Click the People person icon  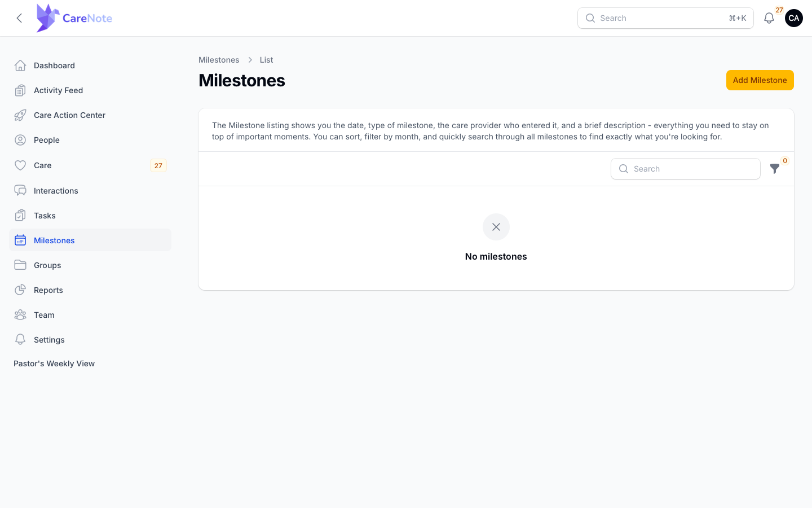tap(20, 140)
